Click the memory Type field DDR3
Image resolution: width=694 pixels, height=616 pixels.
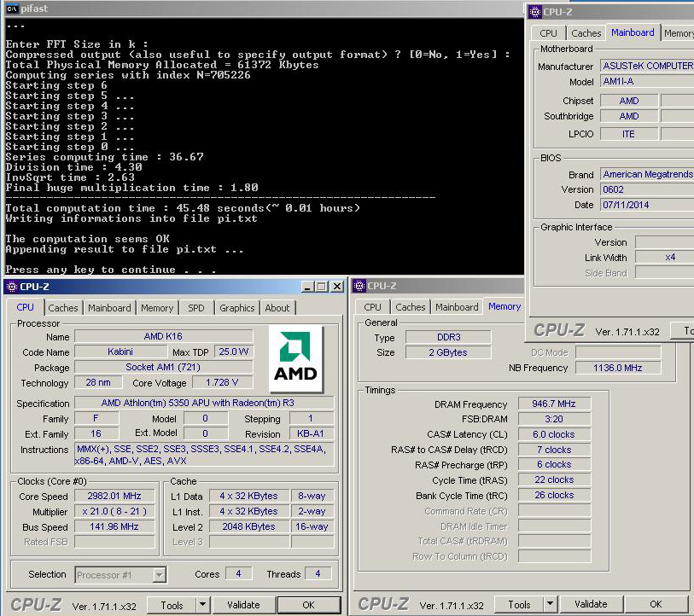448,337
